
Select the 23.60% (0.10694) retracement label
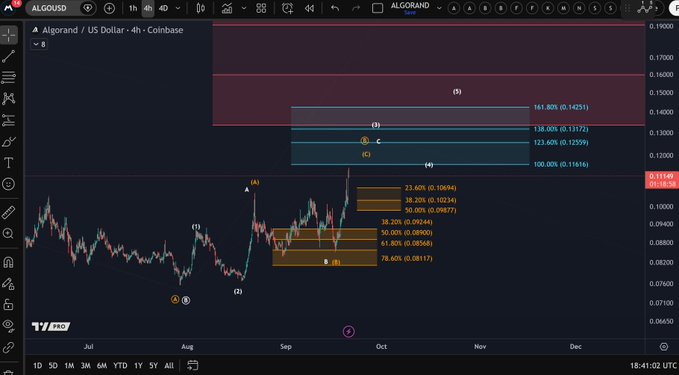click(x=430, y=188)
